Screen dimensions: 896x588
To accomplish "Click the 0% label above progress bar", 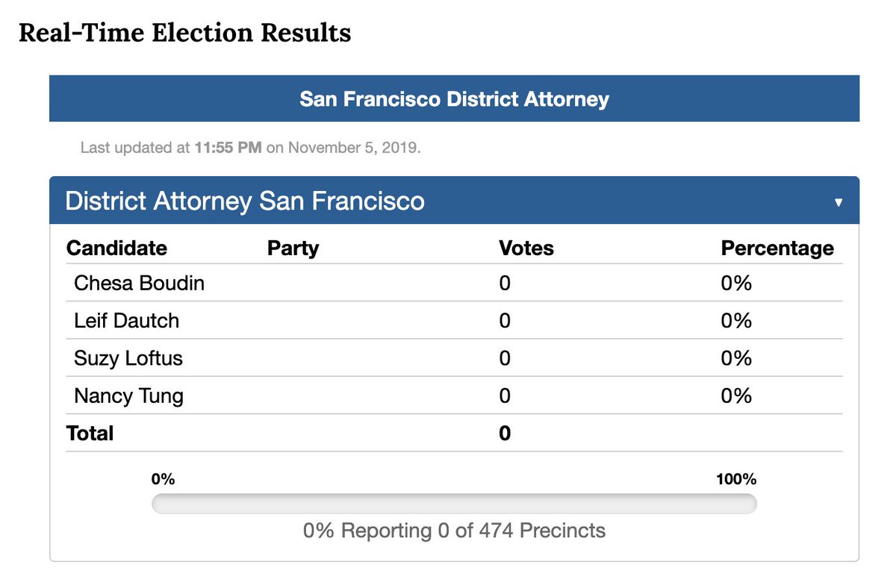I will click(163, 479).
